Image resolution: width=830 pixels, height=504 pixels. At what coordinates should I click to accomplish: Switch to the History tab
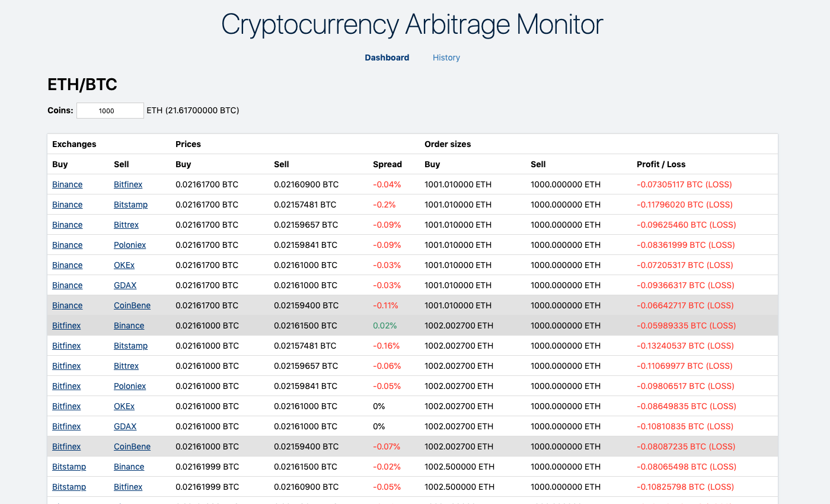pyautogui.click(x=446, y=58)
